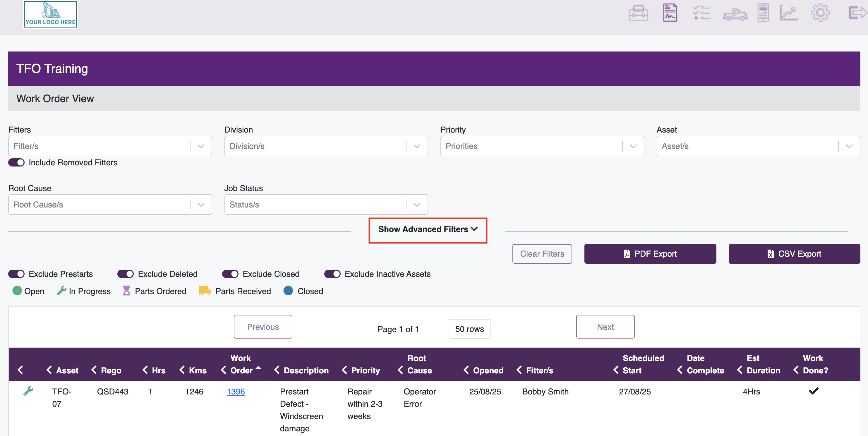Click the Parts Received truck icon
The width and height of the screenshot is (868, 436).
coord(205,291)
